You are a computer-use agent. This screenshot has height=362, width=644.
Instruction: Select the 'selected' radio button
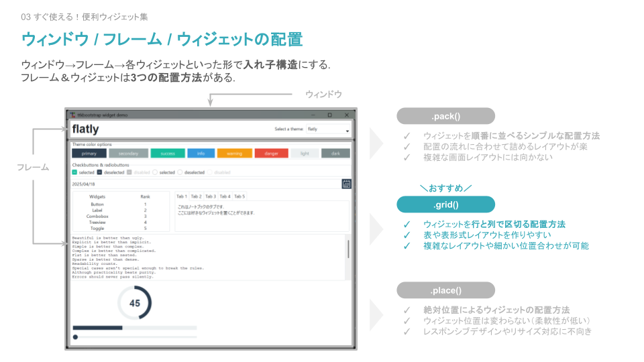pos(155,172)
